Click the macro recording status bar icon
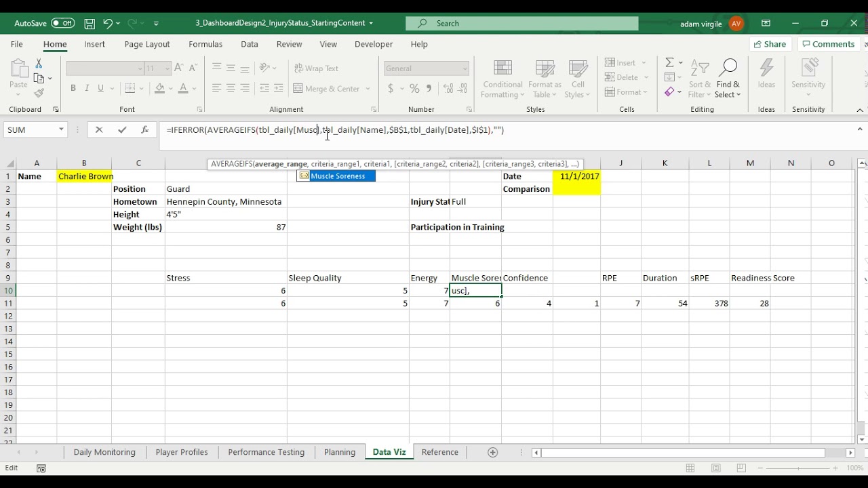 (x=41, y=468)
